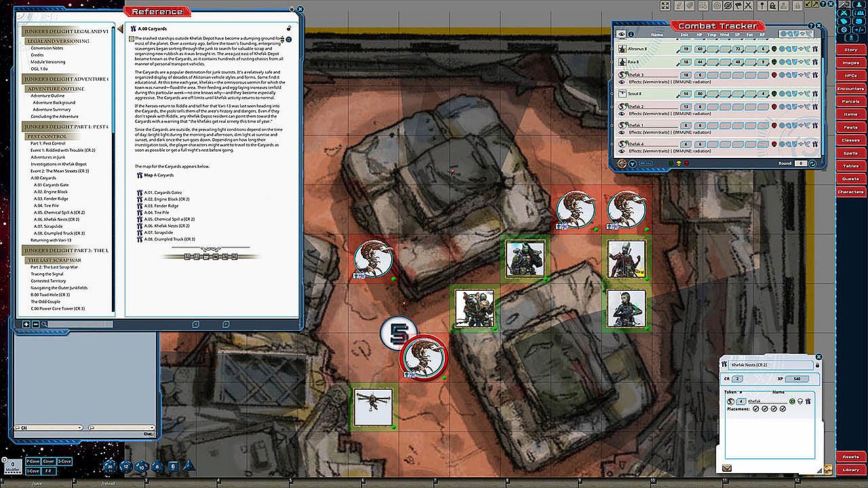The image size is (868, 488).
Task: Open the Combat Tracker menu compass icon
Action: (x=622, y=163)
